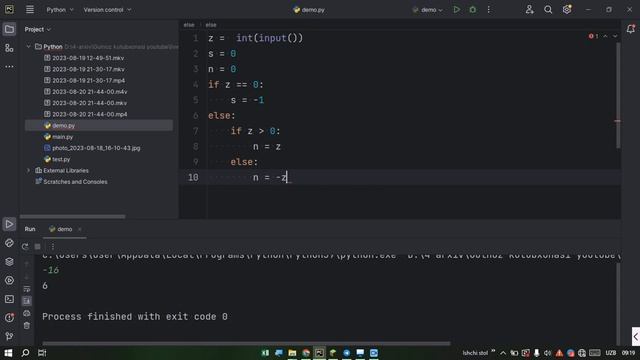Screen dimensions: 640x360
Task: Open Windows taskbar search
Action: [x=25, y=353]
